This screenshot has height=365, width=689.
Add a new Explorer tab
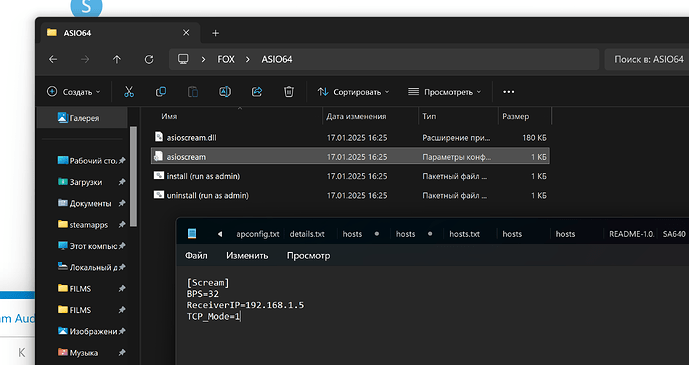pyautogui.click(x=215, y=33)
